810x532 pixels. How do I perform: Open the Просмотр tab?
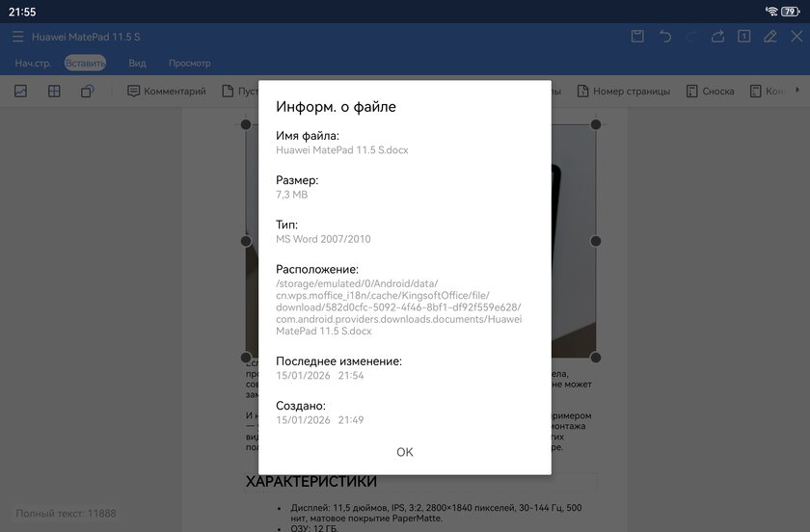pos(190,63)
